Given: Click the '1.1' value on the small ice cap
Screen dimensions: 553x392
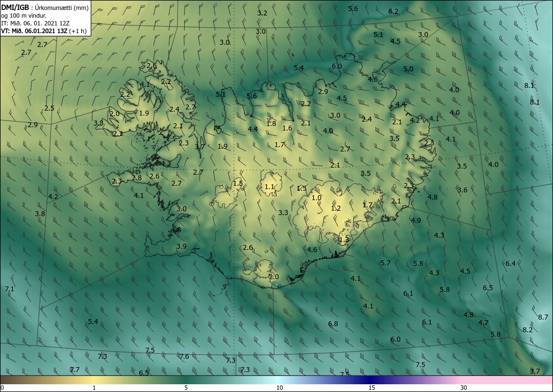Looking at the screenshot, I should pyautogui.click(x=269, y=186).
